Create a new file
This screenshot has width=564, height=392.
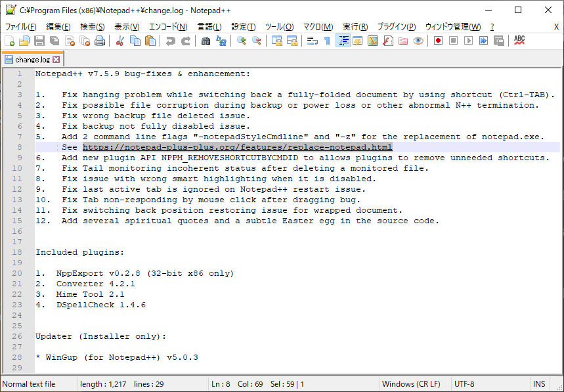pyautogui.click(x=9, y=40)
